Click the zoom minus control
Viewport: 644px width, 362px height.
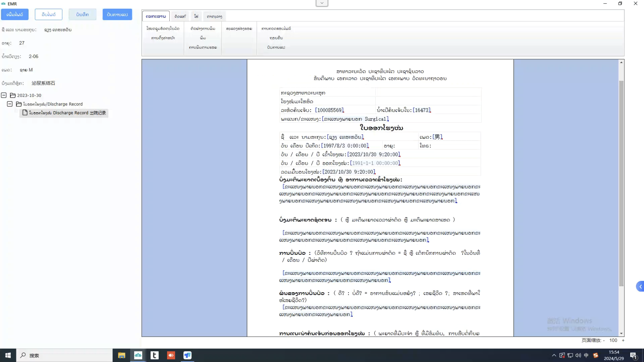(x=604, y=340)
